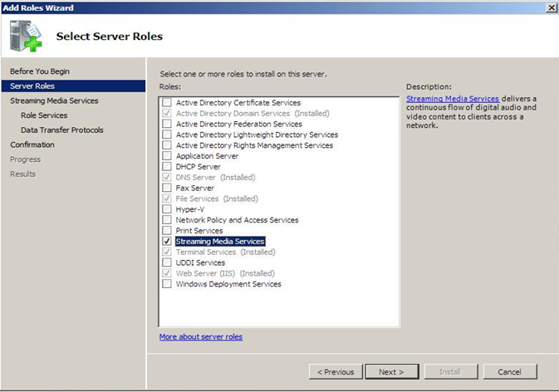Enable Windows Deployment Services role
This screenshot has width=559, height=392.
[x=167, y=284]
